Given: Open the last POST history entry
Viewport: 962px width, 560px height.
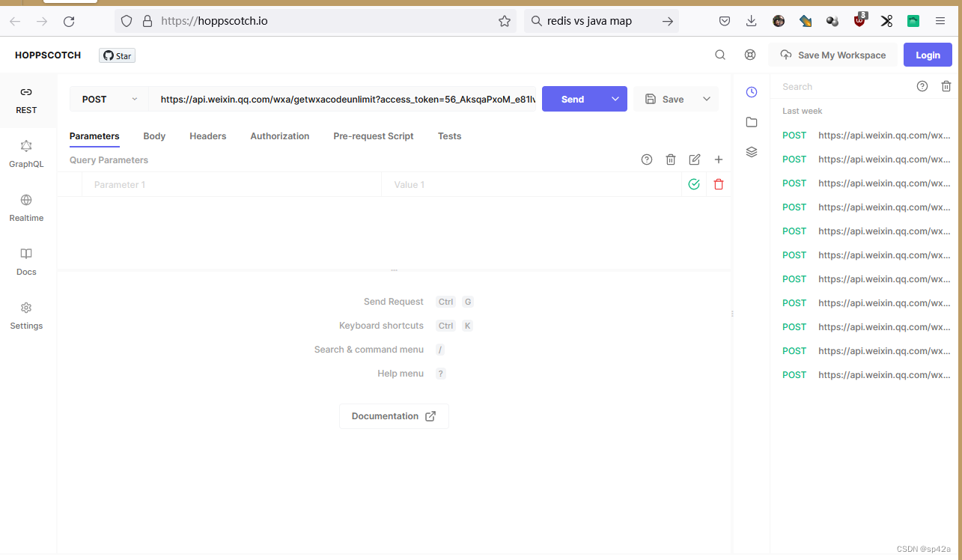Looking at the screenshot, I should tap(866, 375).
